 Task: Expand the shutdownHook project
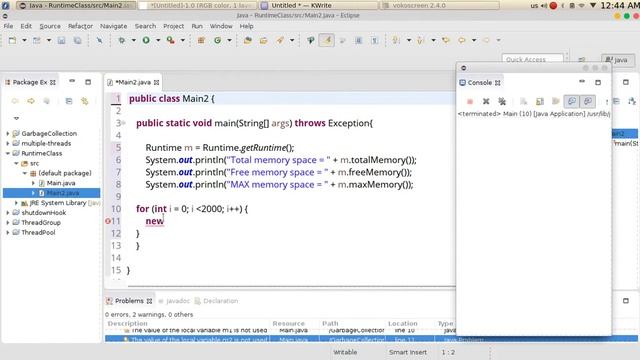click(x=7, y=213)
